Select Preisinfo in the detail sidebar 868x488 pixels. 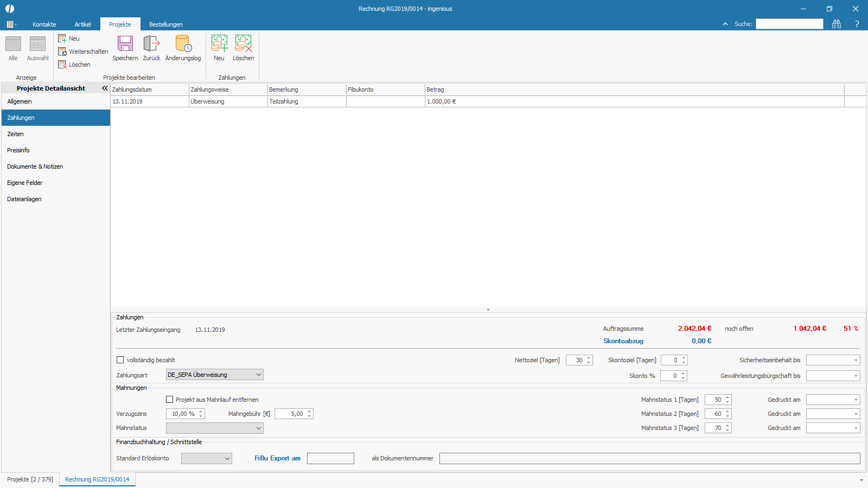18,150
